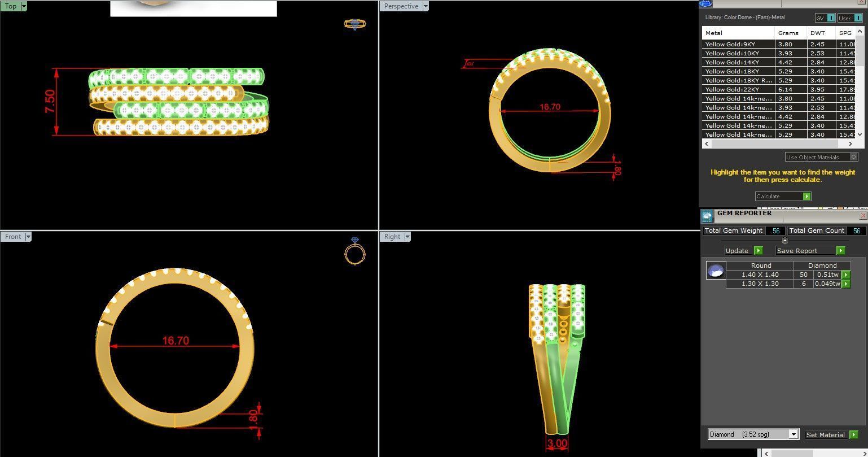The height and width of the screenshot is (457, 868).
Task: Click ring thumbnail icon in Front viewport
Action: tap(355, 251)
